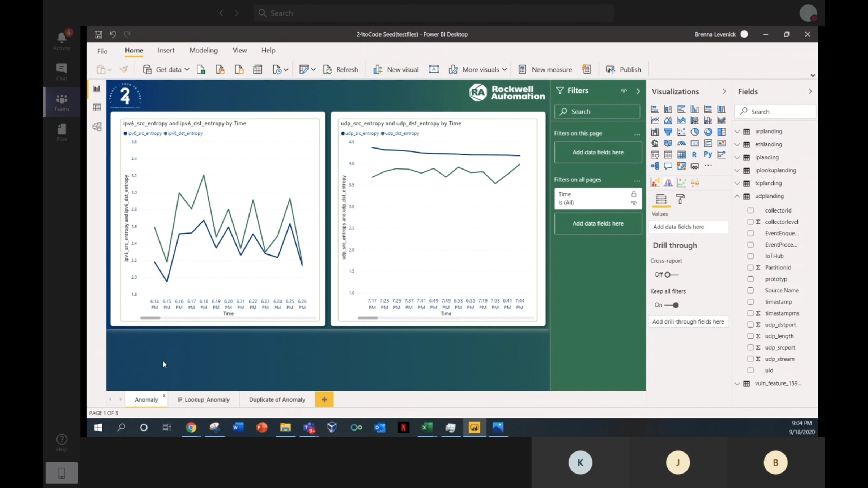The image size is (868, 488).
Task: Open the Format paint roller pane
Action: (680, 199)
